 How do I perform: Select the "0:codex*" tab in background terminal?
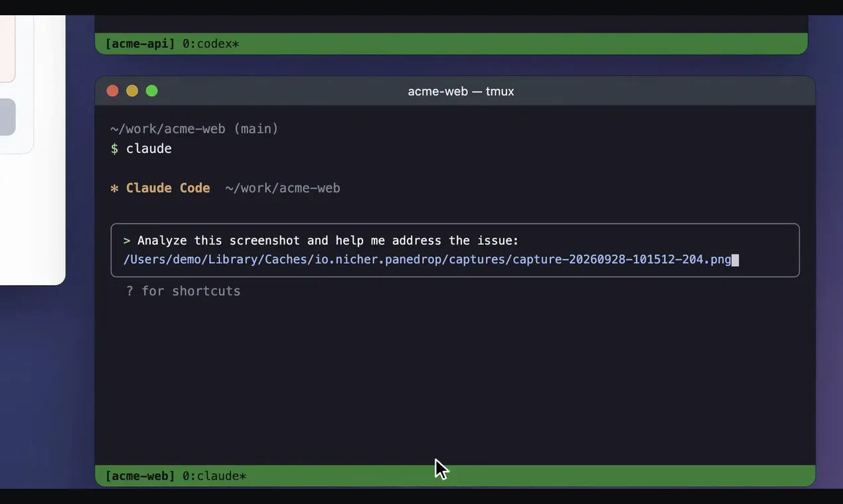pos(211,44)
